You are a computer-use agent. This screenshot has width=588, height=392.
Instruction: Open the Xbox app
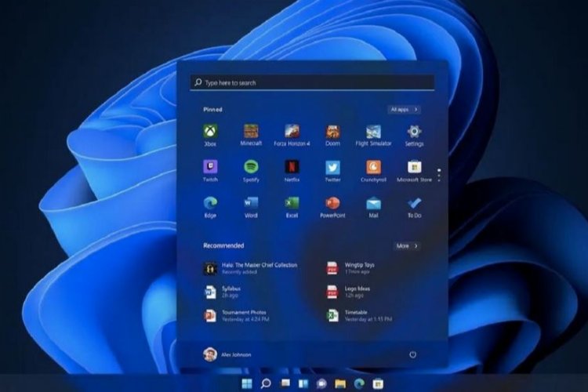(210, 135)
